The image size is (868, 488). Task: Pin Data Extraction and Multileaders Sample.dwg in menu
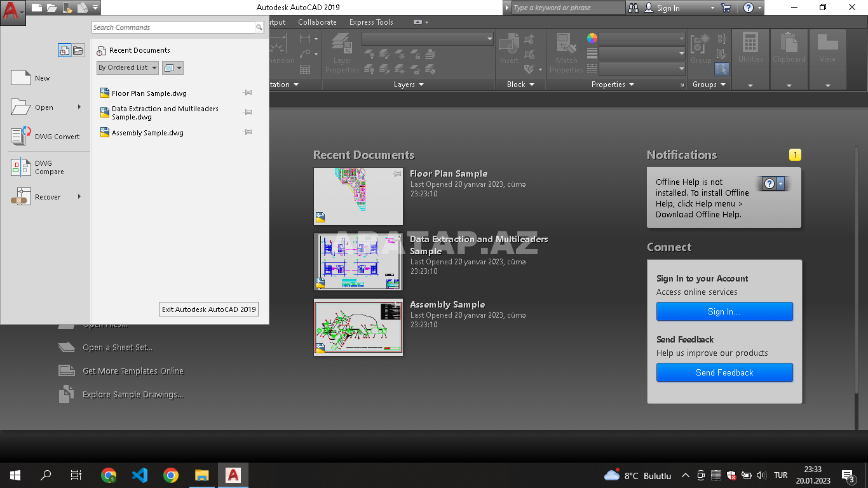pos(248,112)
